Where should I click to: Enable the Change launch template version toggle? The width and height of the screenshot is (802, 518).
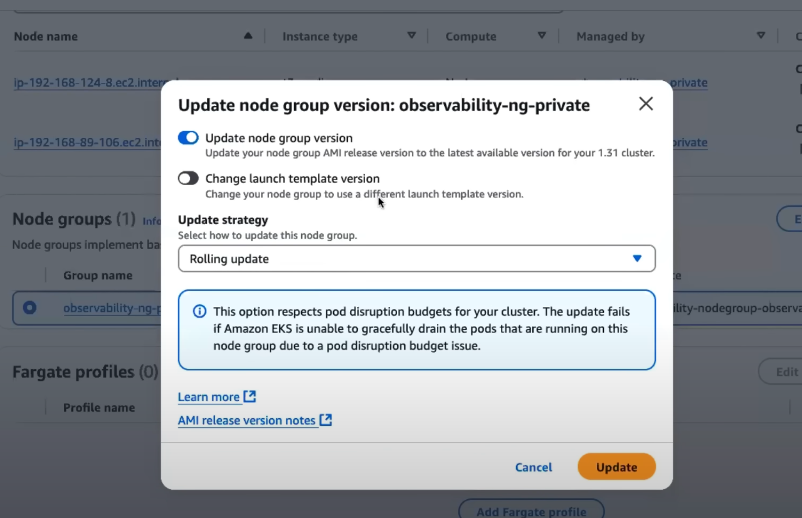click(188, 179)
